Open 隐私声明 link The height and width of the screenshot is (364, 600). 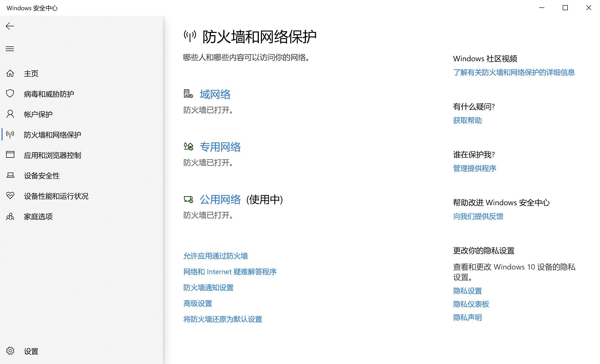(x=467, y=318)
